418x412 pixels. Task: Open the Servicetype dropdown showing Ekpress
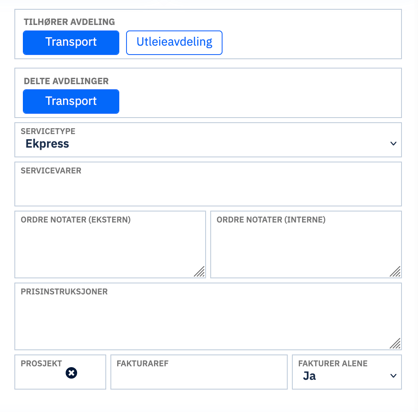pyautogui.click(x=208, y=140)
